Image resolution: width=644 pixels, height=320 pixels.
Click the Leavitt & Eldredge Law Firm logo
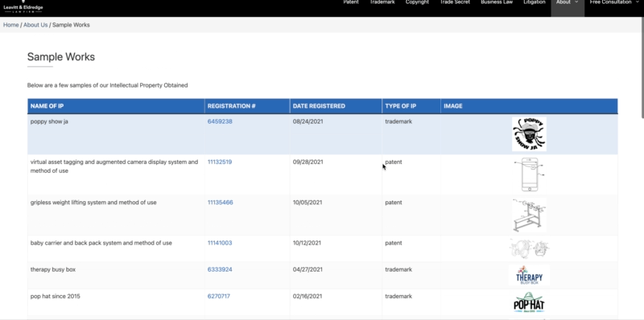[23, 6]
